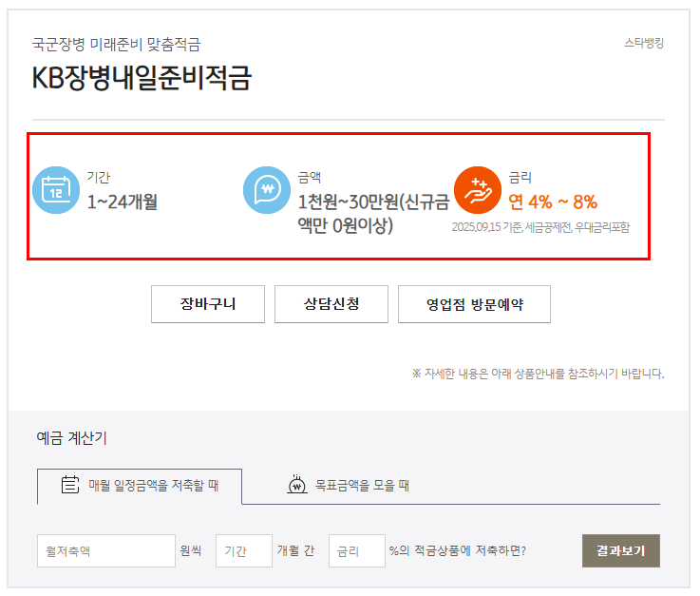Click the 원씩 label after 월저축액 field
Image resolution: width=700 pixels, height=596 pixels.
[x=191, y=550]
